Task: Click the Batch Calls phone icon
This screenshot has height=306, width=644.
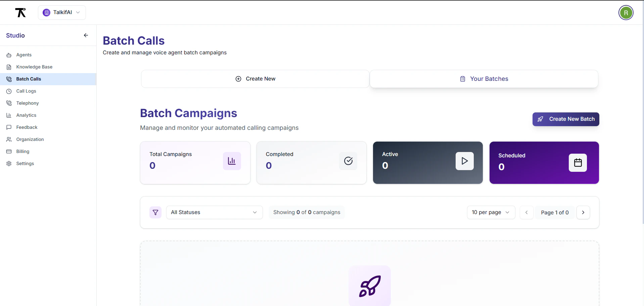Action: pos(8,79)
